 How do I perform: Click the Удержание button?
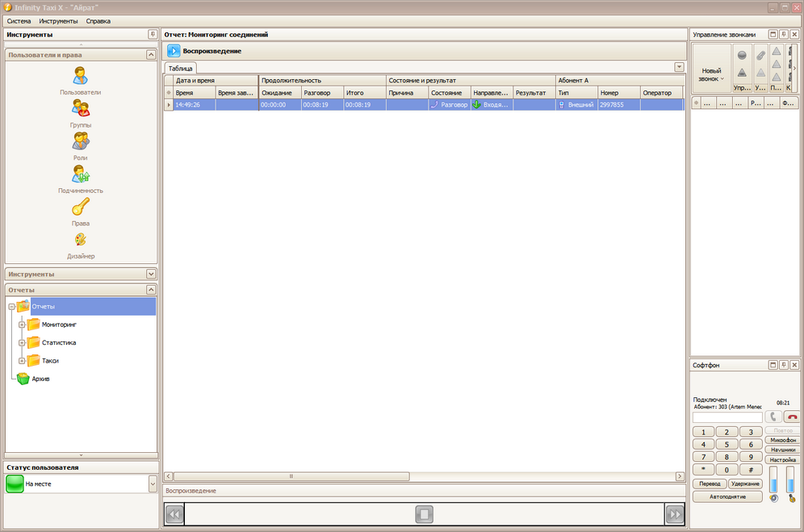[745, 484]
